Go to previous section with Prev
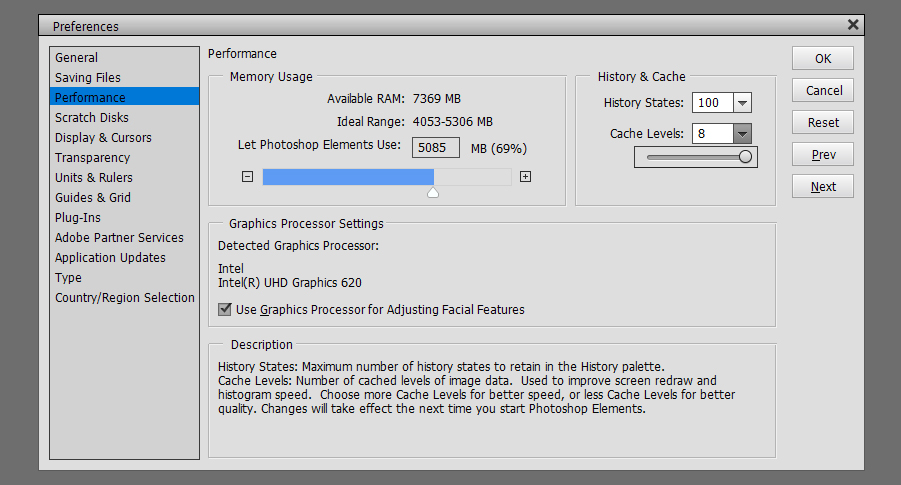This screenshot has width=901, height=485. pos(823,155)
